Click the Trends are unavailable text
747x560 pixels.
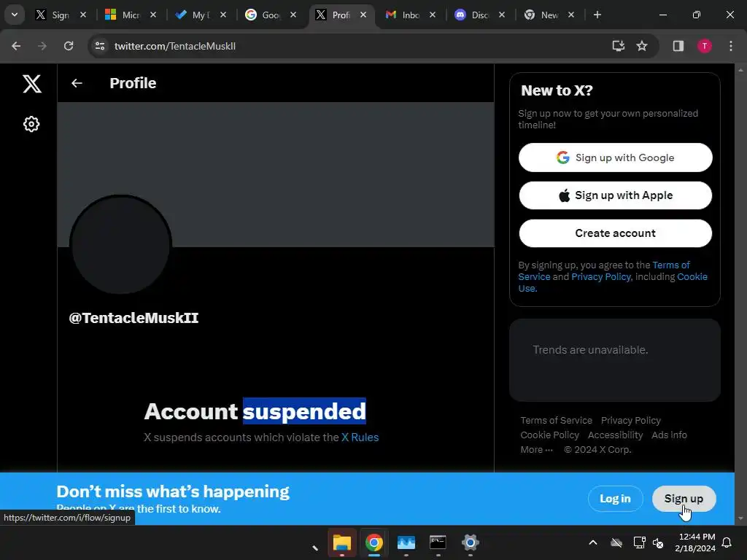[x=590, y=350]
